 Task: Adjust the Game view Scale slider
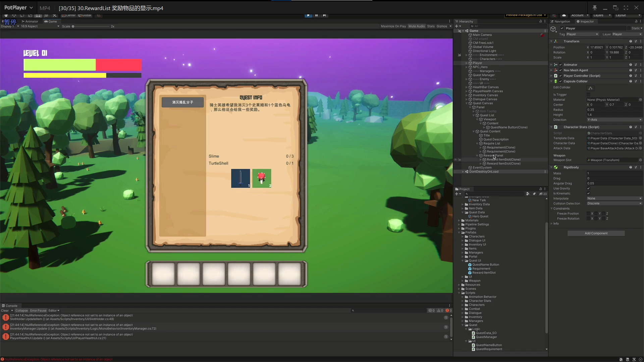(73, 26)
